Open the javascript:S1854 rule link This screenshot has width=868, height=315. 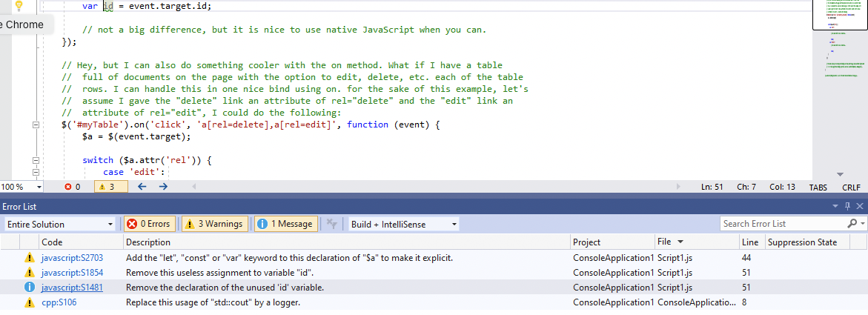pos(72,272)
